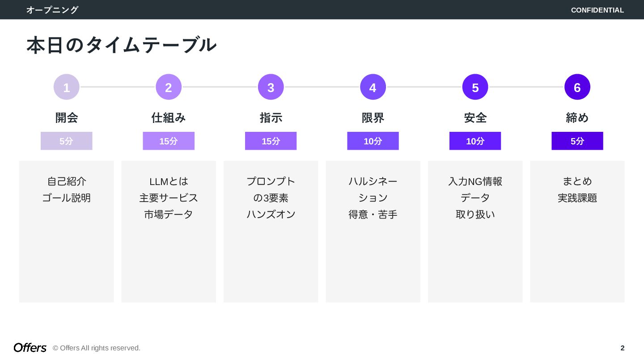
Task: Click the 本日のタイムテーブル slide title
Action: (x=121, y=45)
